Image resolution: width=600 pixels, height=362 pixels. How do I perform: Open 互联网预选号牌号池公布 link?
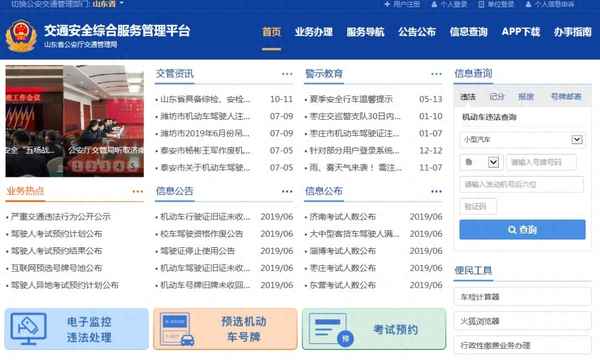[x=57, y=268]
